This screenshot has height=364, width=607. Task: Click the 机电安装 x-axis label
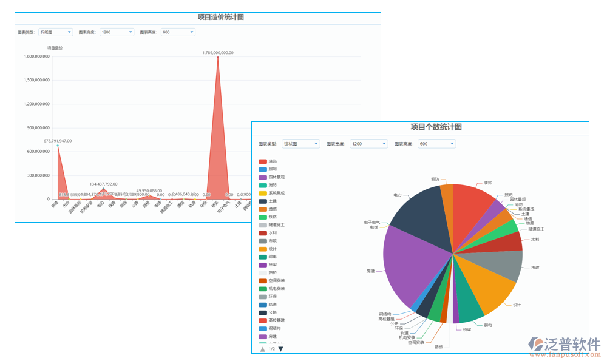86,207
